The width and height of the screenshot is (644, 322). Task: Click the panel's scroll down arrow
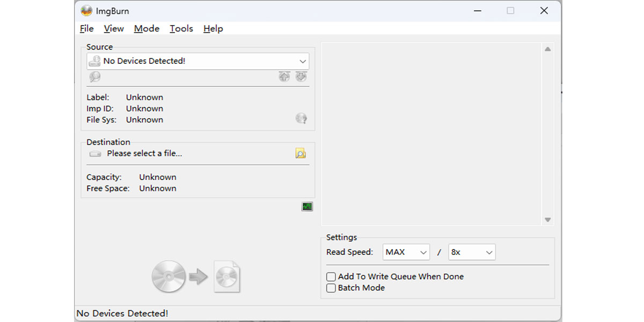547,219
